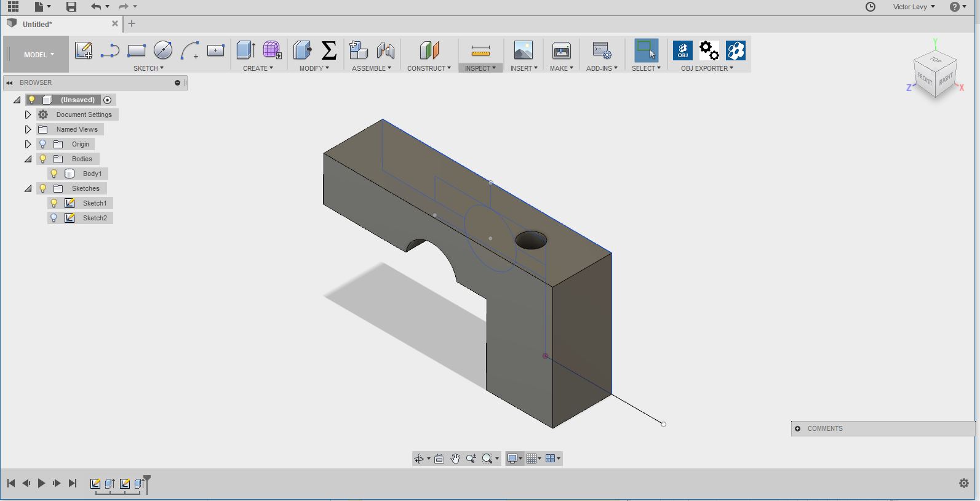Expand the Origin folder
The width and height of the screenshot is (980, 501).
[28, 144]
